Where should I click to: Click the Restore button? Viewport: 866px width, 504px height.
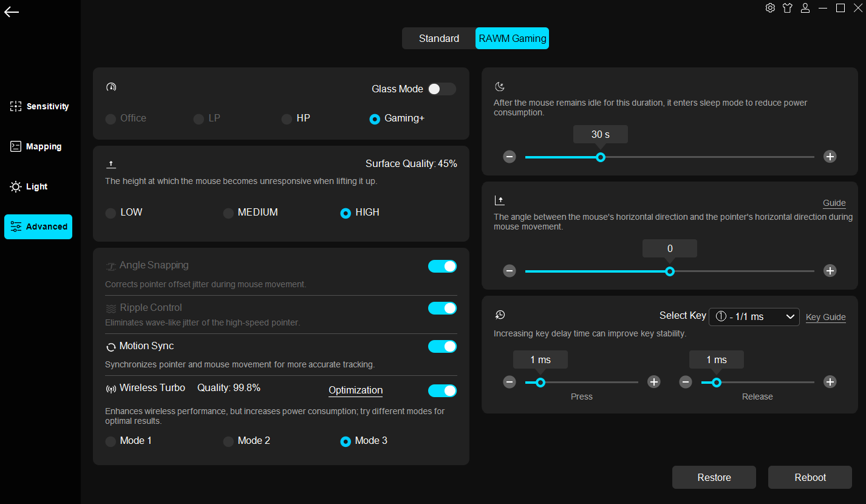(x=714, y=477)
